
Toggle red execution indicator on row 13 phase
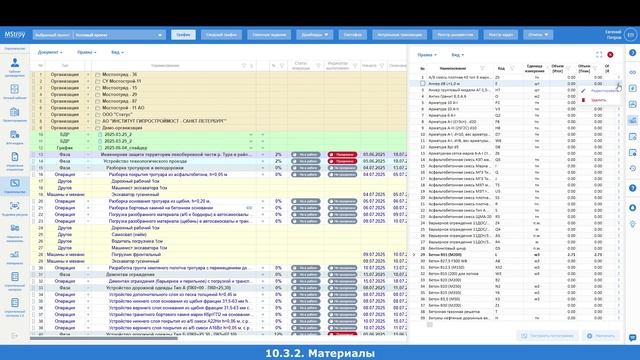point(342,155)
